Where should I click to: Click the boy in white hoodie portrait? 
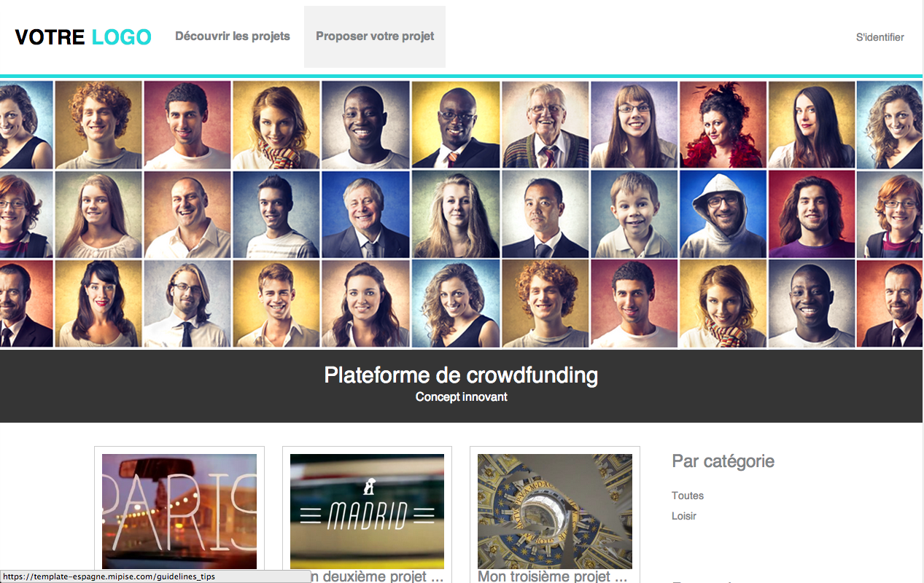pos(723,214)
